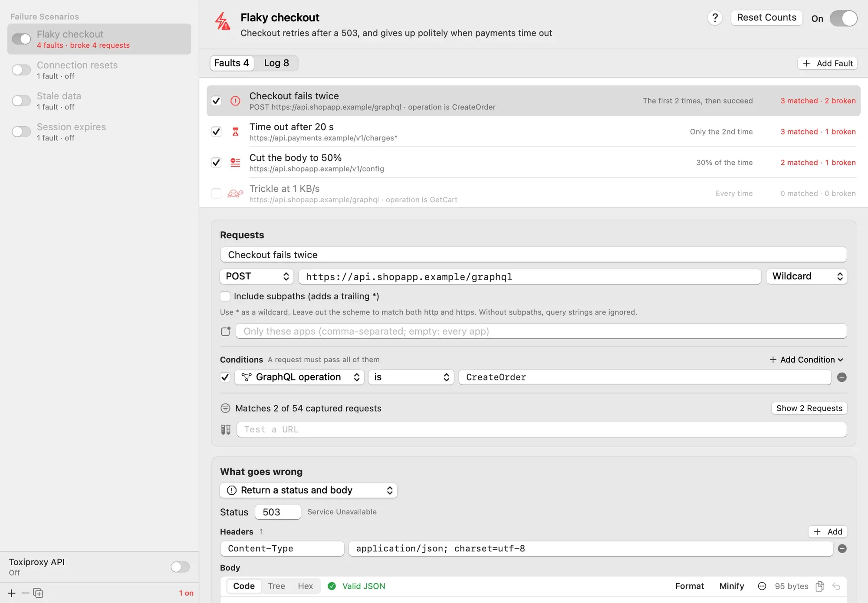This screenshot has height=603, width=868.
Task: Tick Include subpaths checkbox
Action: pos(225,296)
